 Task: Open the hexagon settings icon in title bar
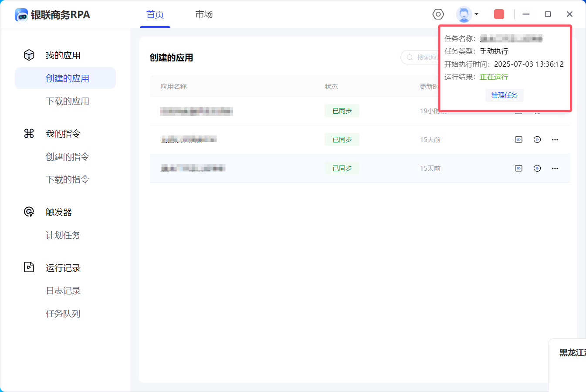(438, 14)
